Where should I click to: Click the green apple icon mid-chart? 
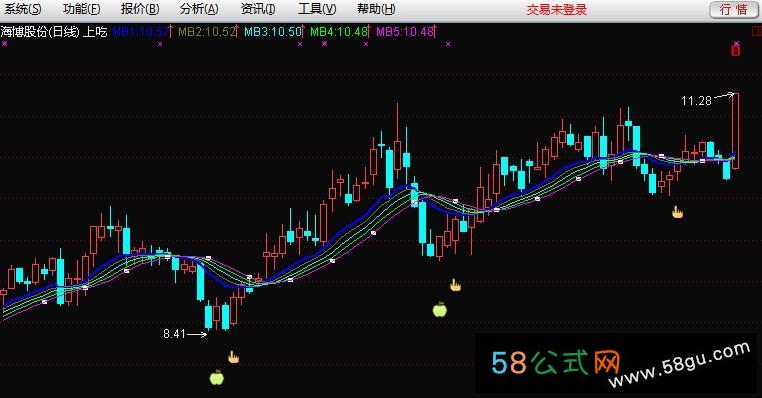(439, 309)
